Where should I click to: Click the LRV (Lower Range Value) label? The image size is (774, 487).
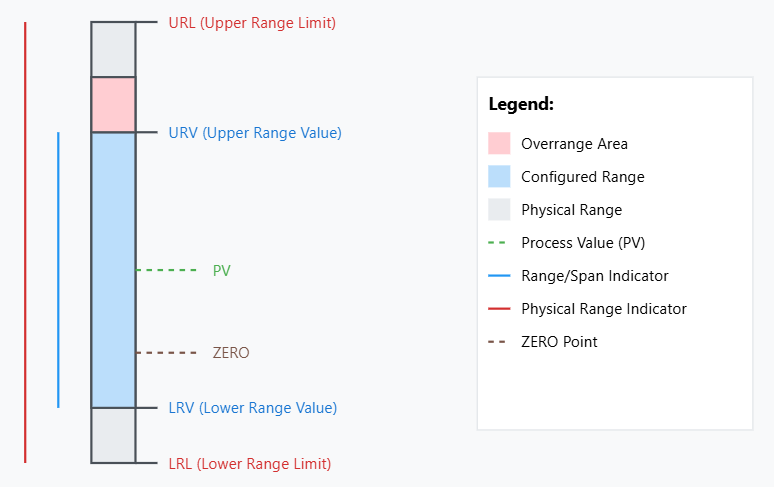tap(252, 408)
